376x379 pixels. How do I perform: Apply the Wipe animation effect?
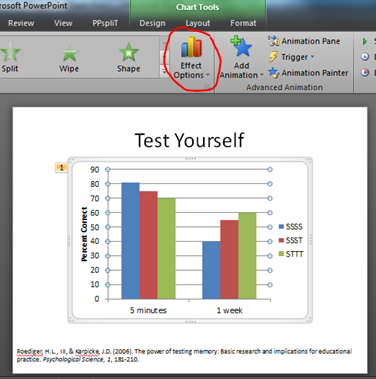[x=69, y=57]
